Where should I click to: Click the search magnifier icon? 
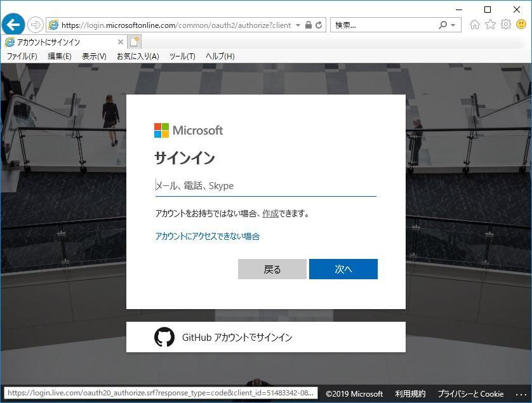coord(442,25)
